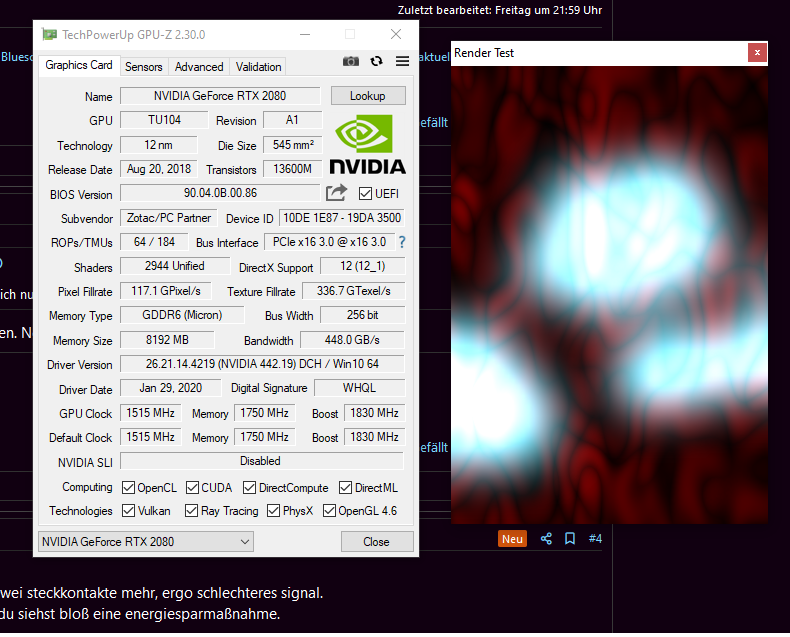
Task: Click the Transistors value 13600M
Action: pyautogui.click(x=293, y=169)
